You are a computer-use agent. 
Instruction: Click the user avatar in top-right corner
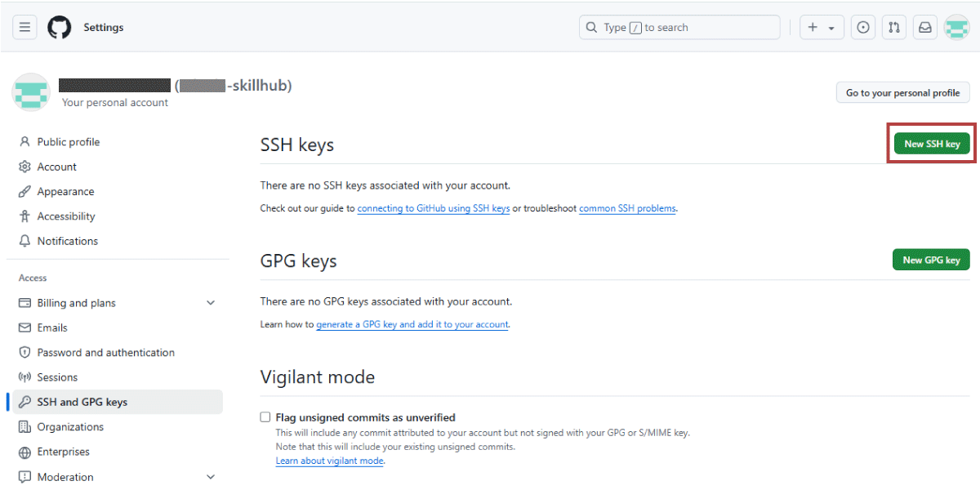tap(956, 27)
